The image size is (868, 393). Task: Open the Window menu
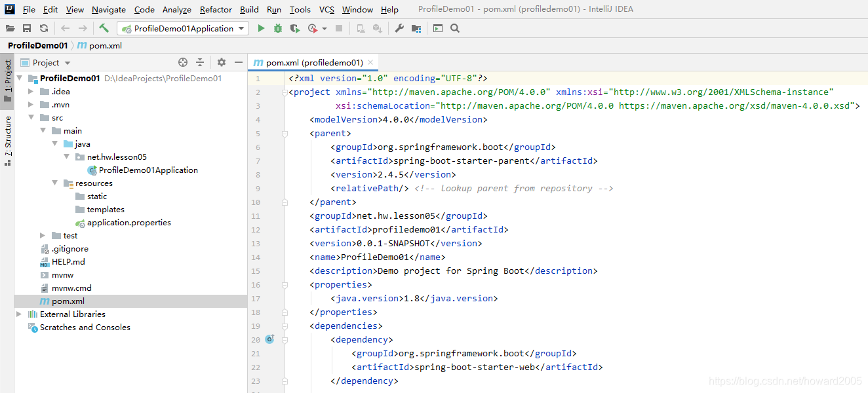click(358, 9)
